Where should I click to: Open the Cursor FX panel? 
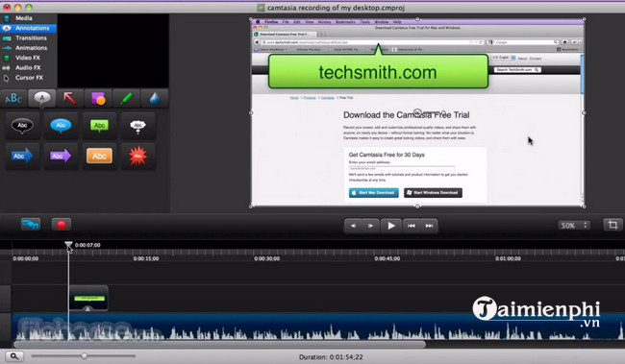coord(28,78)
